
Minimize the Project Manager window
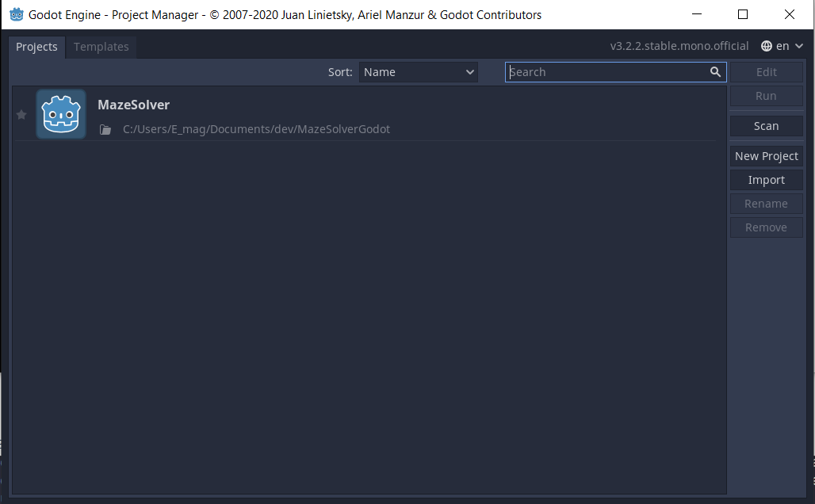point(697,14)
